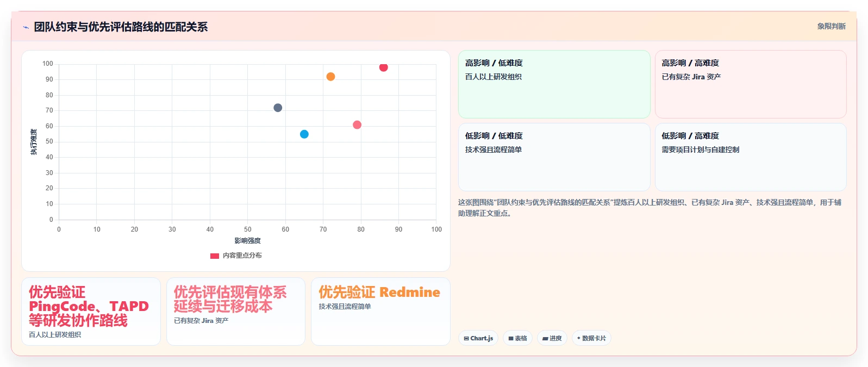Open the 高影响 / 低难度 quadrant card
Screen dimensions: 868x367
pyautogui.click(x=554, y=84)
